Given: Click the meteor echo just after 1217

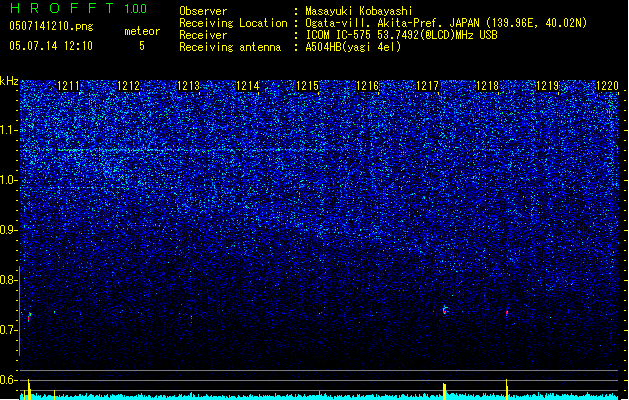Looking at the screenshot, I should tap(445, 310).
